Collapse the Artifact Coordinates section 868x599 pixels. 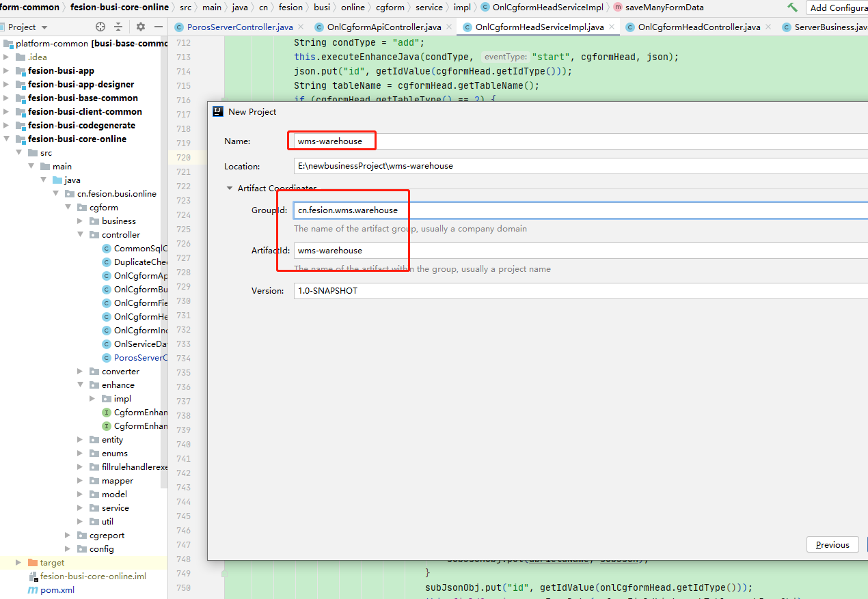[230, 188]
